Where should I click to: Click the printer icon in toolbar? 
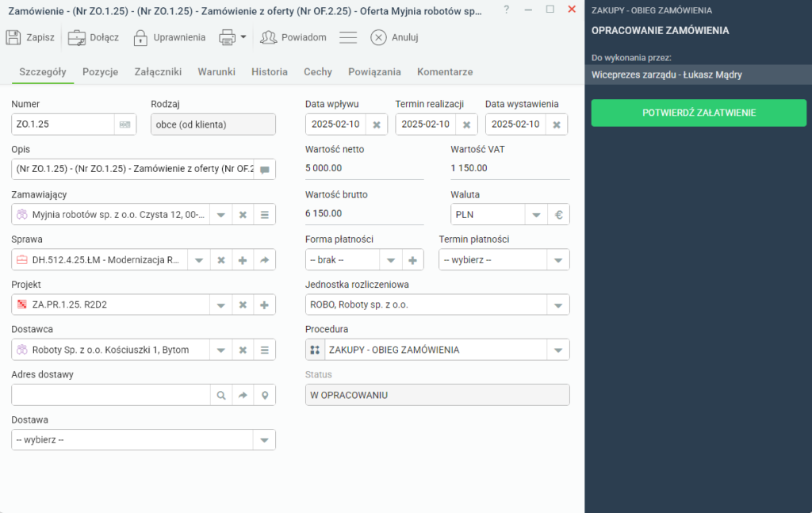pos(227,37)
